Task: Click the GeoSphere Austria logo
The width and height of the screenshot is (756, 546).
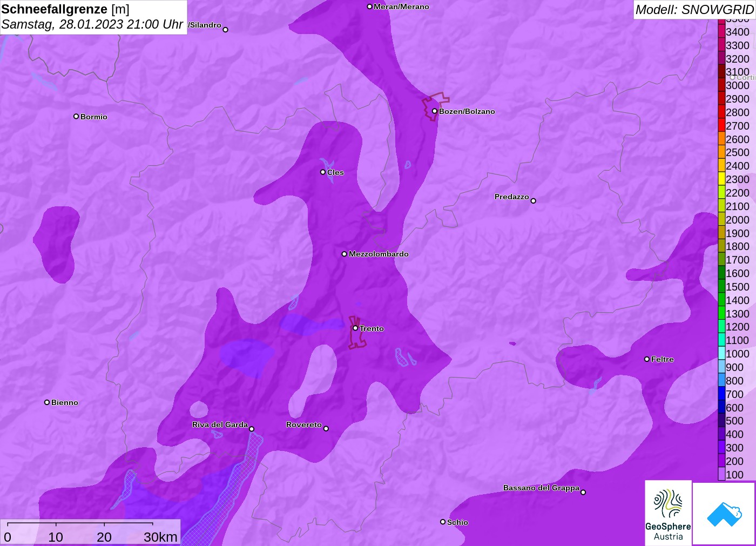Action: point(668,513)
